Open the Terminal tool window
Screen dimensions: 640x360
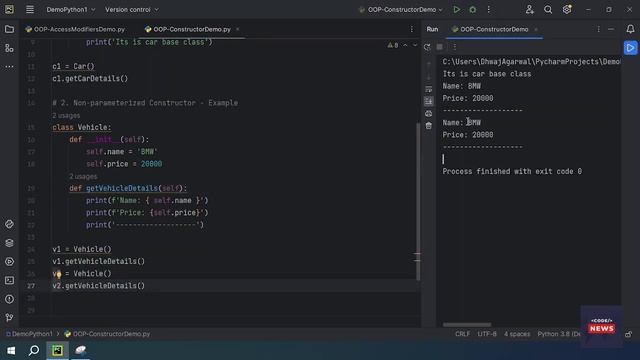point(9,280)
